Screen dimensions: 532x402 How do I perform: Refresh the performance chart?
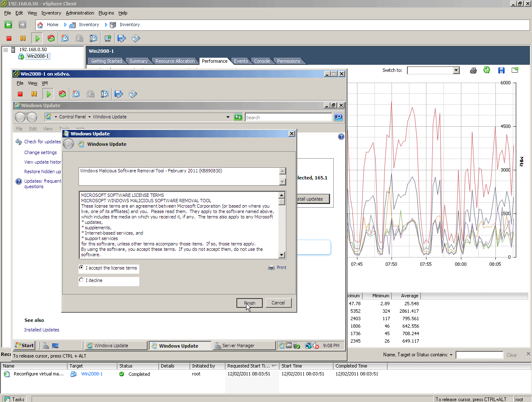click(487, 70)
